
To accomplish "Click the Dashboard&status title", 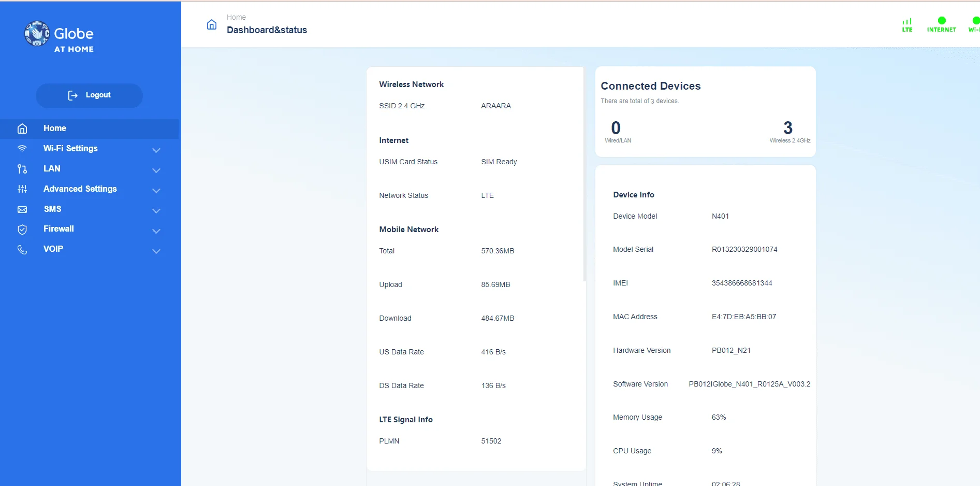I will pyautogui.click(x=267, y=30).
